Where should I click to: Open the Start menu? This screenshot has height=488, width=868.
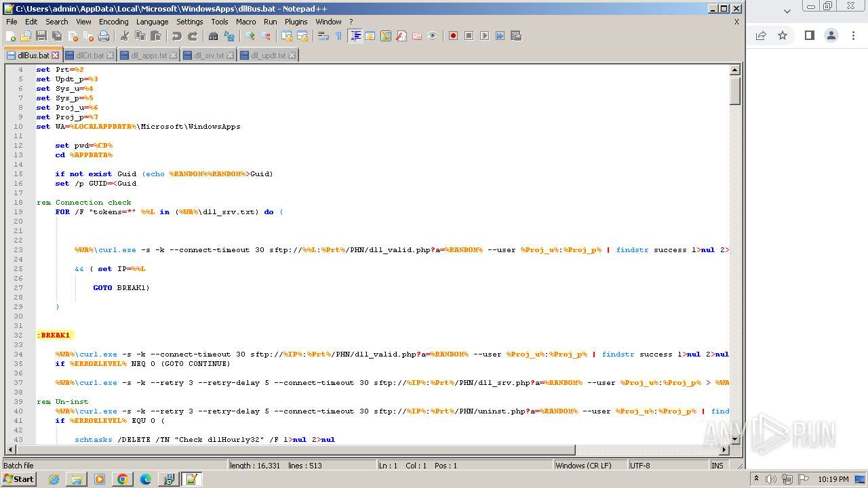tap(18, 479)
